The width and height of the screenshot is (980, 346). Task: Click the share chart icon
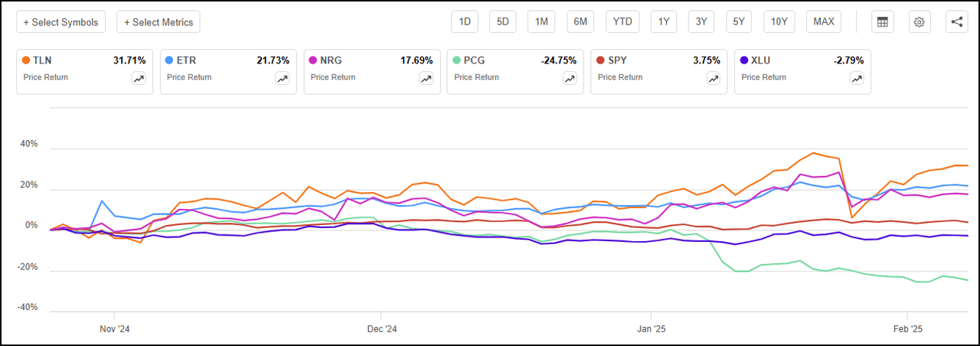957,22
